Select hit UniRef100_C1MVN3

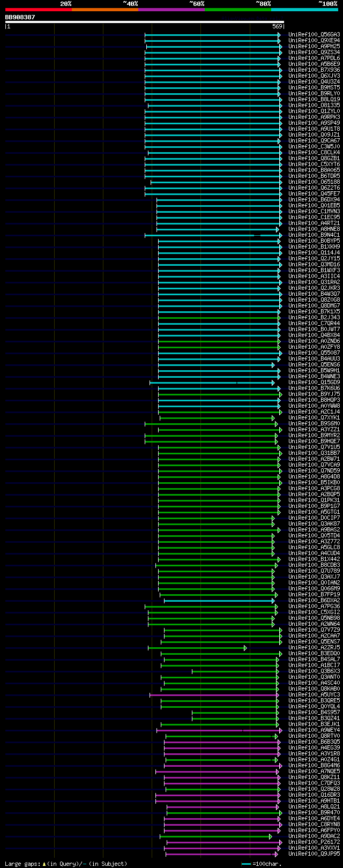pyautogui.click(x=314, y=211)
